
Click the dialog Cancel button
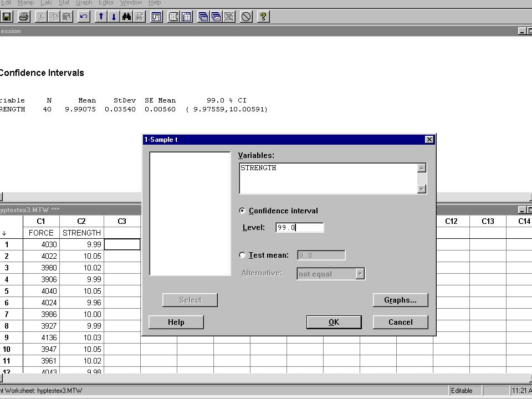tap(400, 322)
